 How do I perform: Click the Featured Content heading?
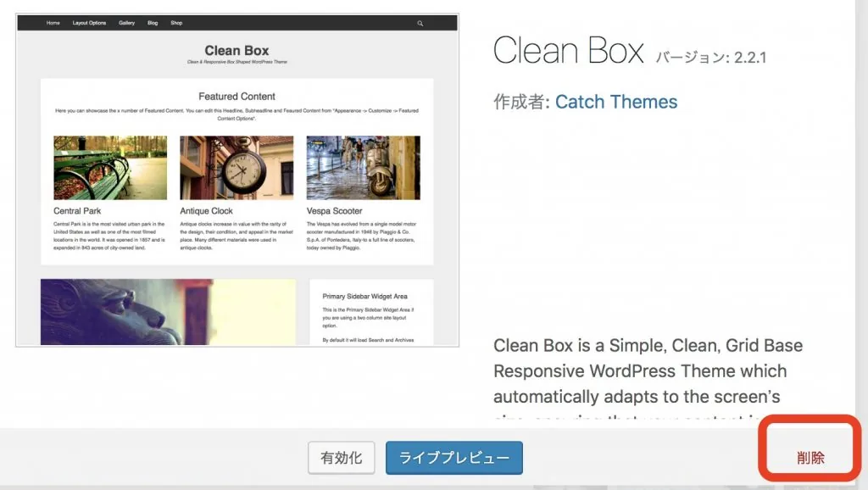pos(237,97)
